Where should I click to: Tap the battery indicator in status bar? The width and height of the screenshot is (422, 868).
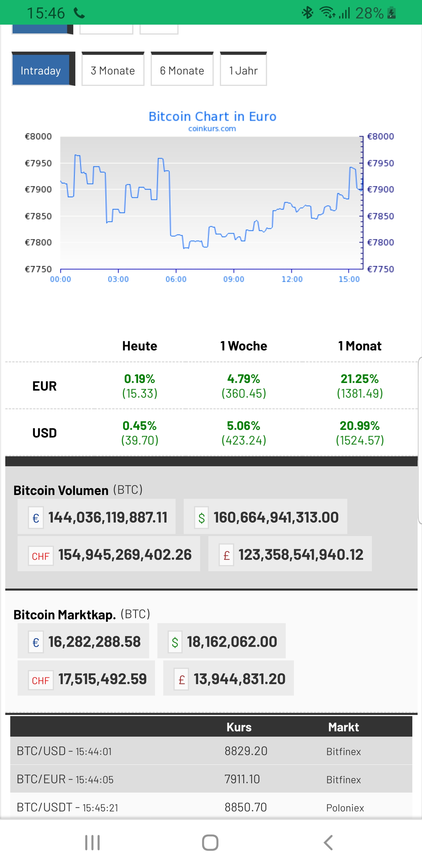coord(392,13)
